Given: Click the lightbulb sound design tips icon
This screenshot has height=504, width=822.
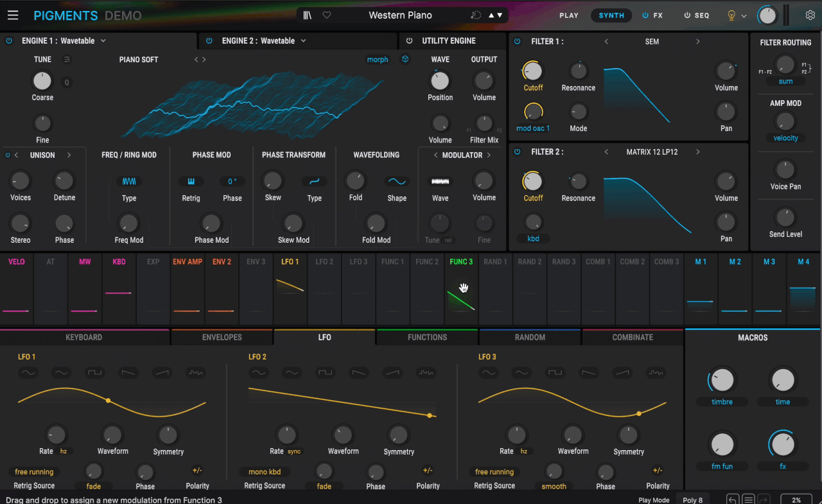Looking at the screenshot, I should click(x=731, y=15).
